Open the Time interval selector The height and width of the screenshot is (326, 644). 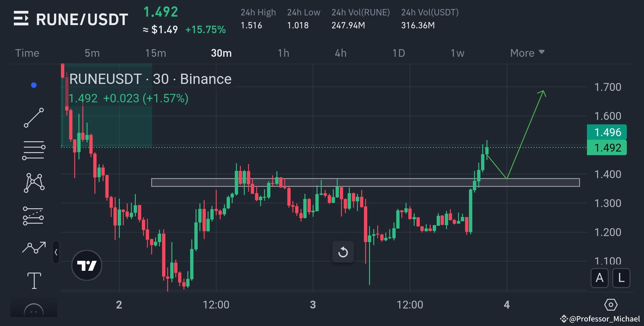pos(27,53)
